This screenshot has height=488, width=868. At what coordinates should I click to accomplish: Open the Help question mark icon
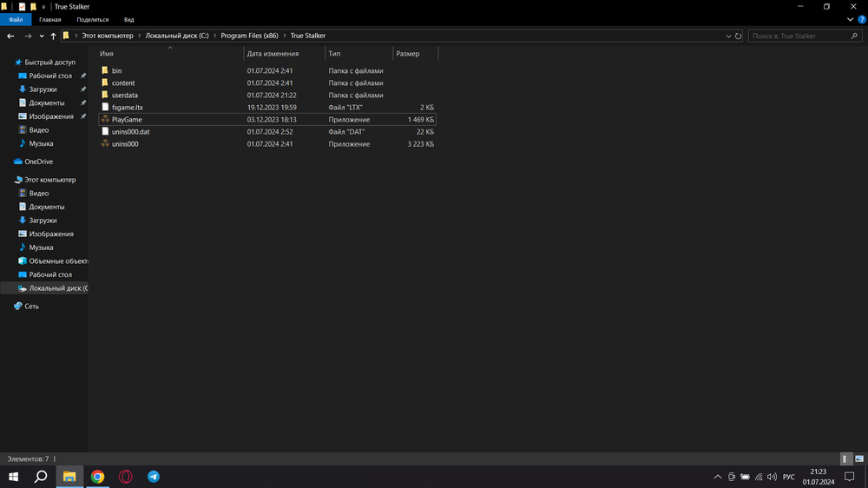[x=862, y=19]
